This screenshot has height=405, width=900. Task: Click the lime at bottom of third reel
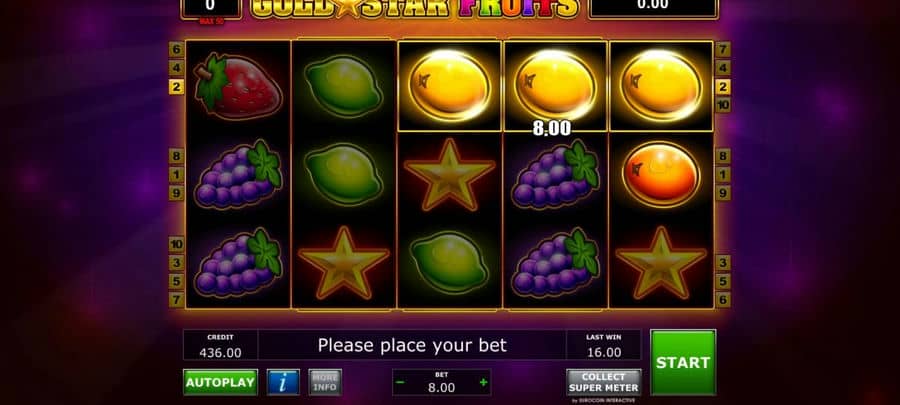pos(449,262)
